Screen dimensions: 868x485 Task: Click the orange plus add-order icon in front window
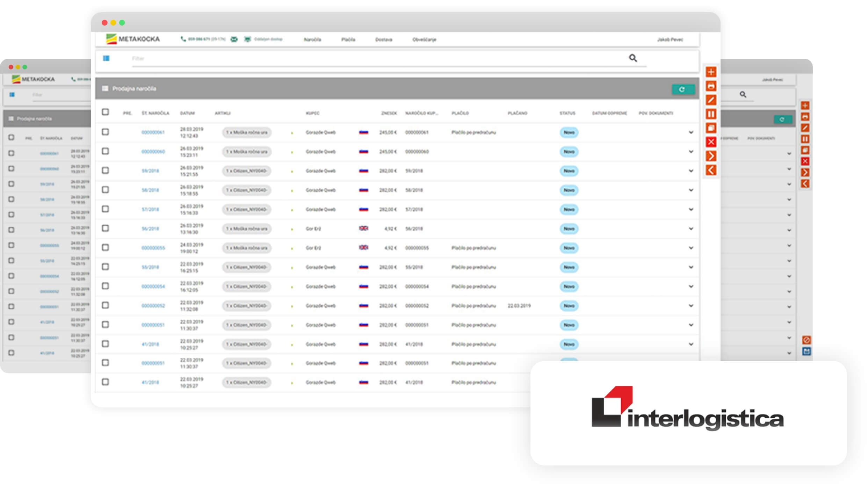click(x=711, y=72)
